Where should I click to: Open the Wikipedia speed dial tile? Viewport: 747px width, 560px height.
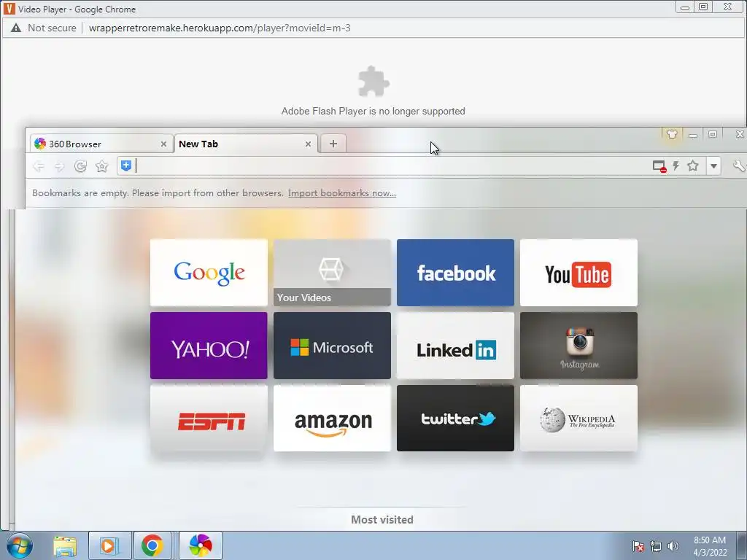coord(578,418)
